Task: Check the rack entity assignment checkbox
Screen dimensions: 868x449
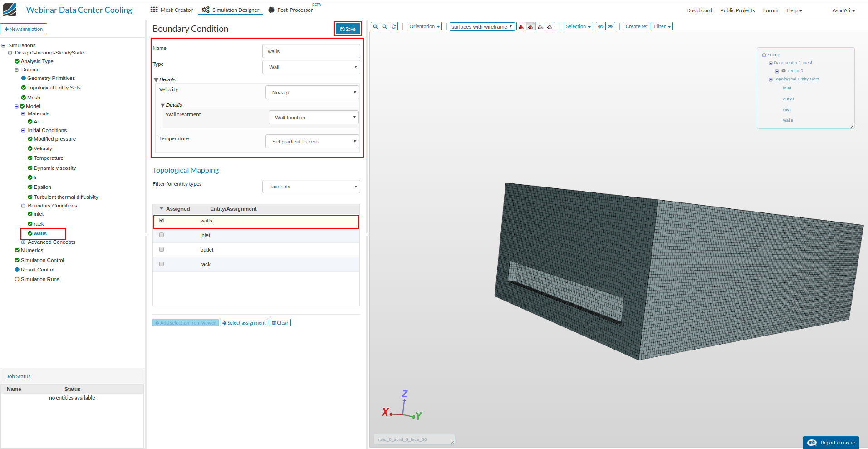Action: (162, 264)
